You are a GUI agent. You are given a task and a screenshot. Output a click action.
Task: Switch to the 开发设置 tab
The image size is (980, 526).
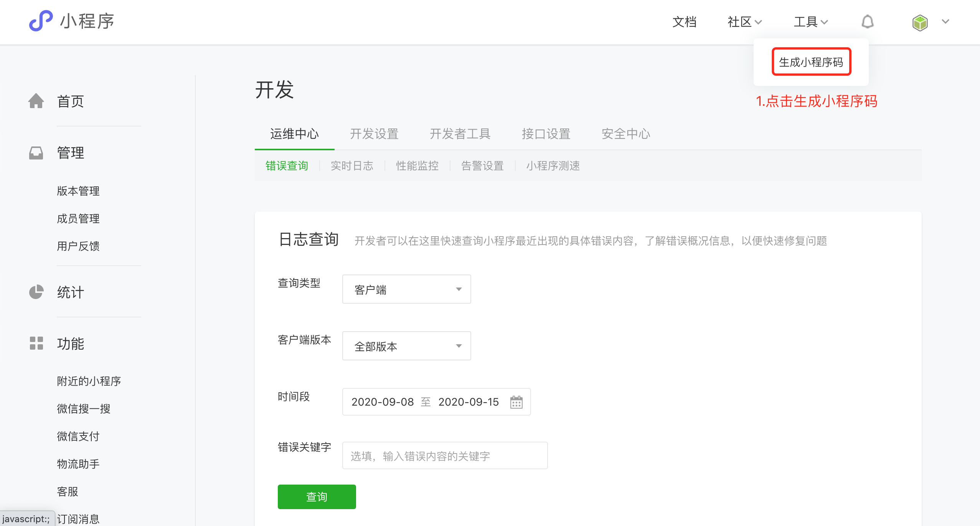(374, 134)
